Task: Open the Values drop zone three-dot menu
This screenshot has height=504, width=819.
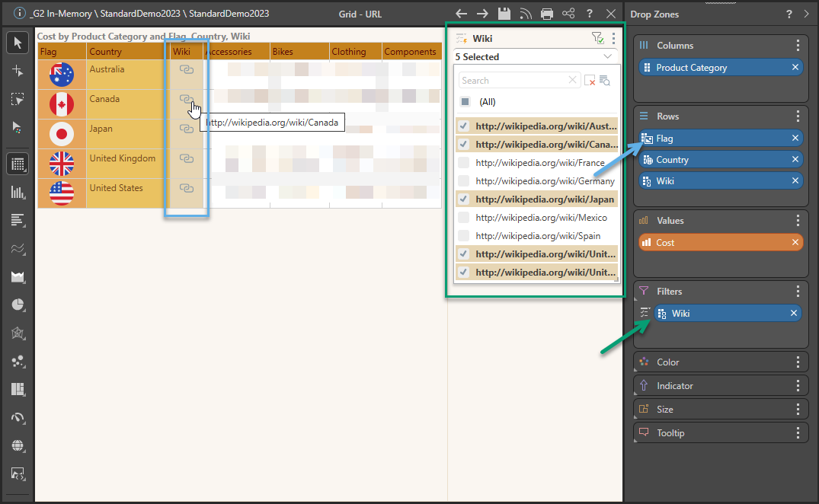Action: [798, 221]
